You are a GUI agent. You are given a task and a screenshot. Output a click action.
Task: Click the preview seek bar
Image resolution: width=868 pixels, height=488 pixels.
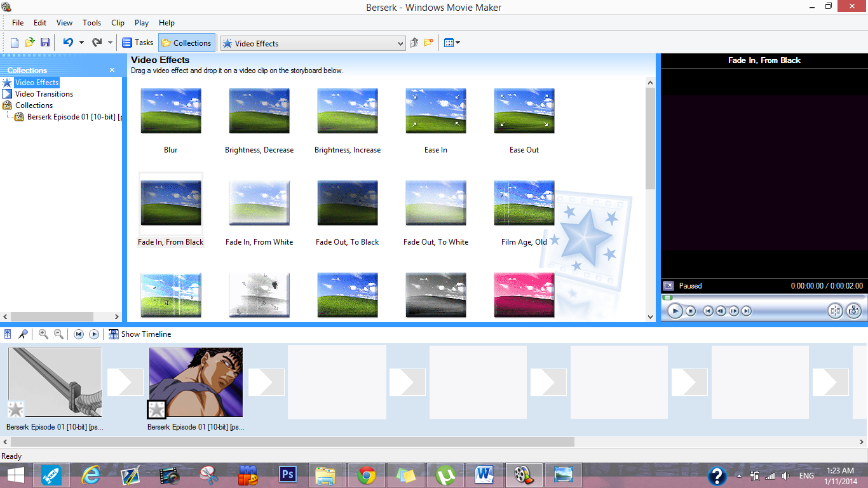pyautogui.click(x=763, y=297)
